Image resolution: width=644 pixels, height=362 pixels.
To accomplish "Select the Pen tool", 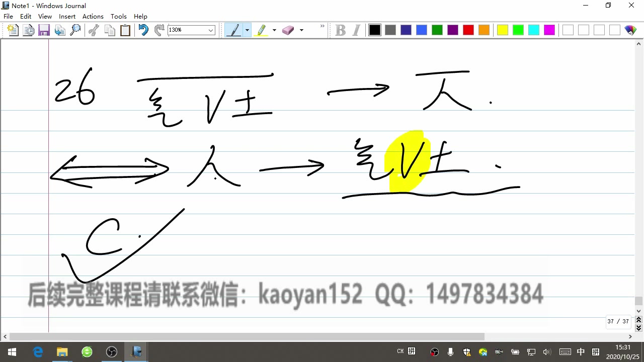I will pyautogui.click(x=233, y=30).
